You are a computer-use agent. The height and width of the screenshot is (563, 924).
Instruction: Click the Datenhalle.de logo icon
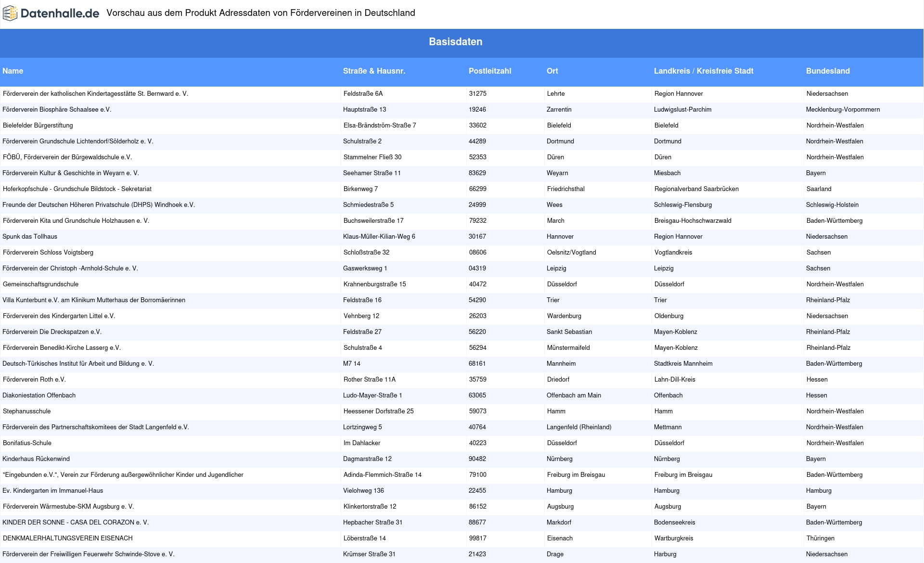coord(10,13)
